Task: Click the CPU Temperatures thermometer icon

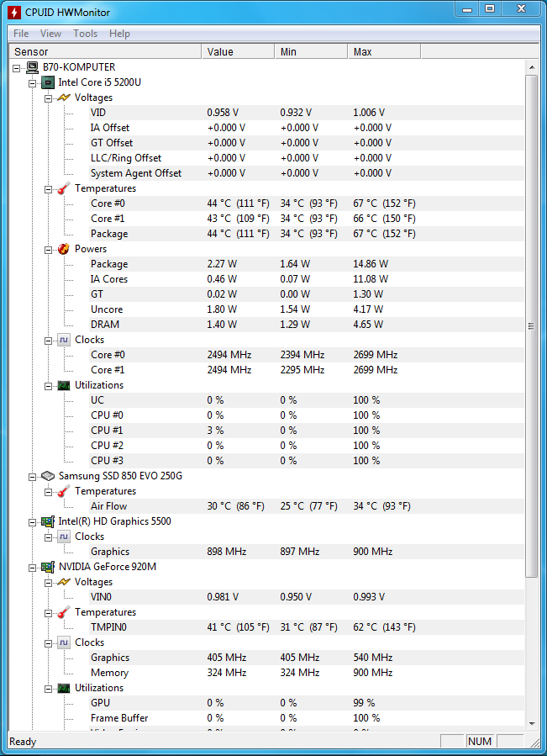Action: pyautogui.click(x=64, y=188)
